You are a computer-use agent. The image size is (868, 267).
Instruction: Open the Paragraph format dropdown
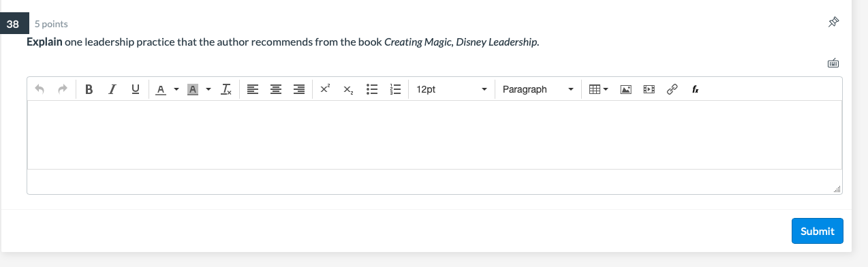coord(538,89)
